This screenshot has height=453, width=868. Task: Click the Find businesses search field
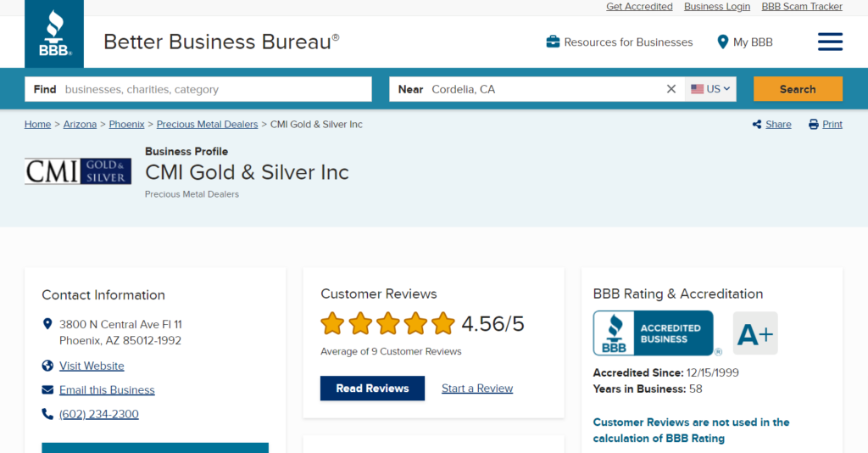pos(198,89)
